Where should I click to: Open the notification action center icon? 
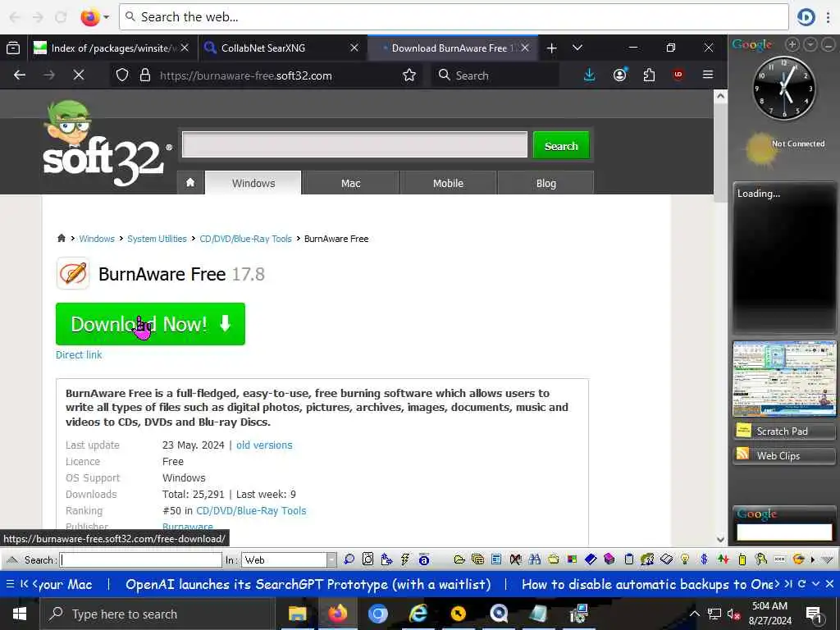click(814, 614)
